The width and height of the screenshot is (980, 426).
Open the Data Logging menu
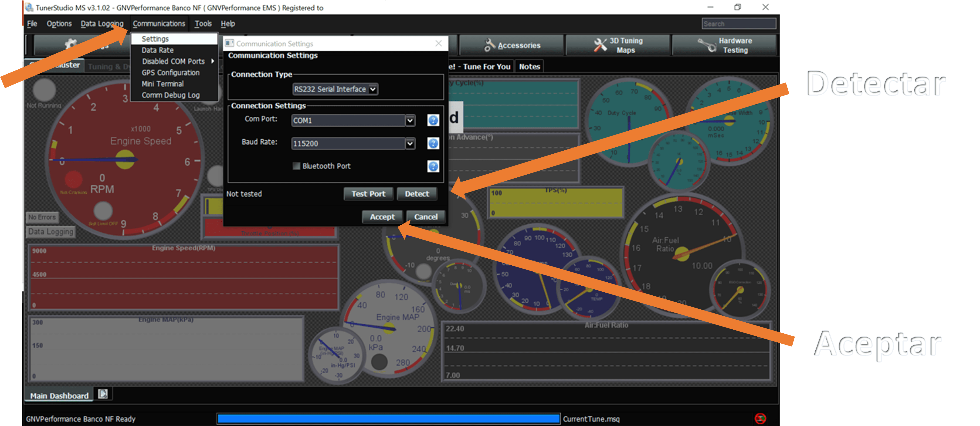tap(102, 24)
